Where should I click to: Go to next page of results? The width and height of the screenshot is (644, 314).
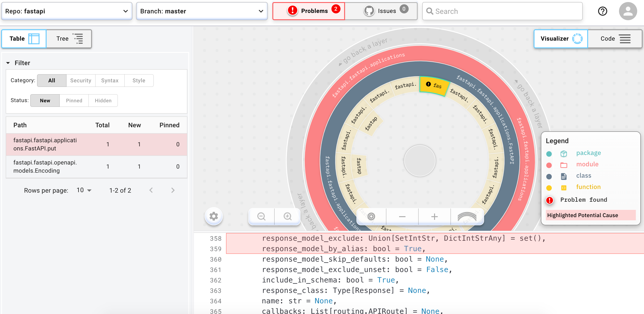[x=173, y=190]
